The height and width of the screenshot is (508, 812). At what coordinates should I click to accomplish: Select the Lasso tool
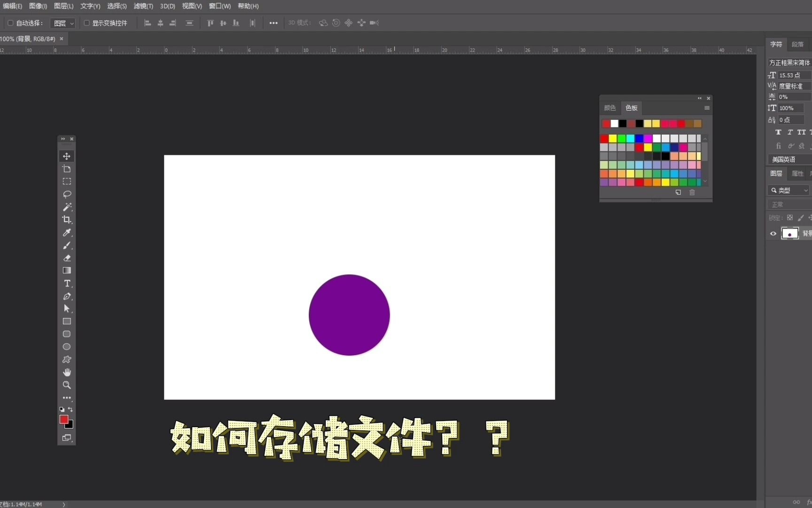66,194
